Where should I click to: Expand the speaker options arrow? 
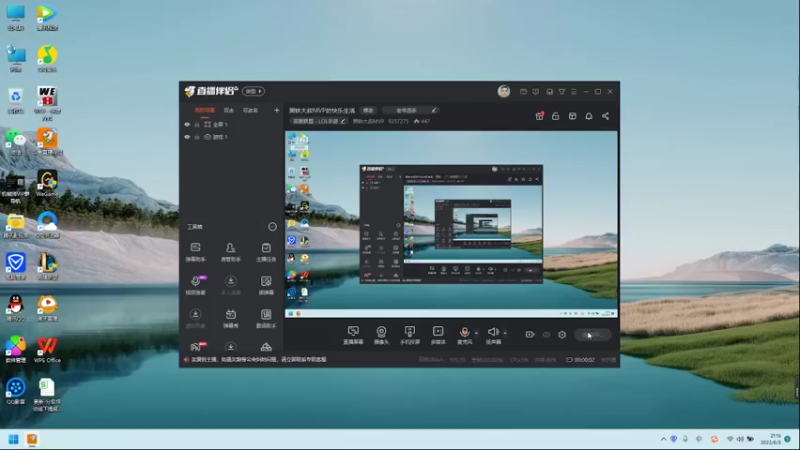point(505,333)
